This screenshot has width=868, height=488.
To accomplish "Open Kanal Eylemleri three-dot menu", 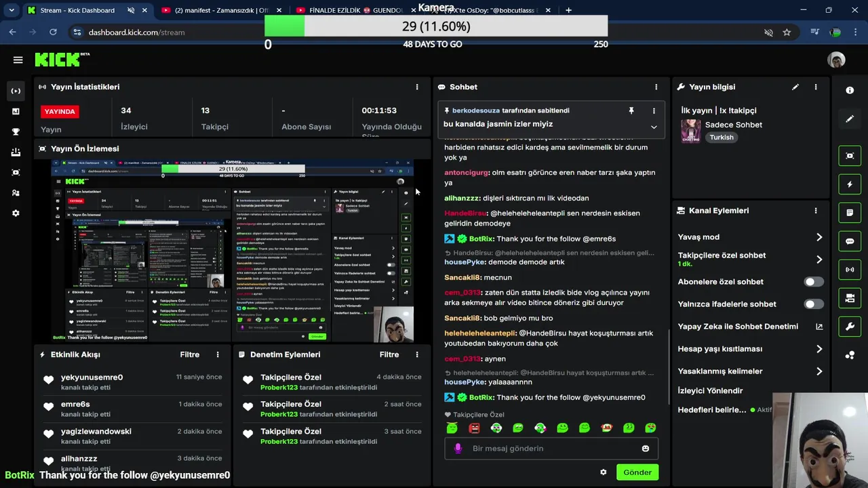I will tap(816, 211).
